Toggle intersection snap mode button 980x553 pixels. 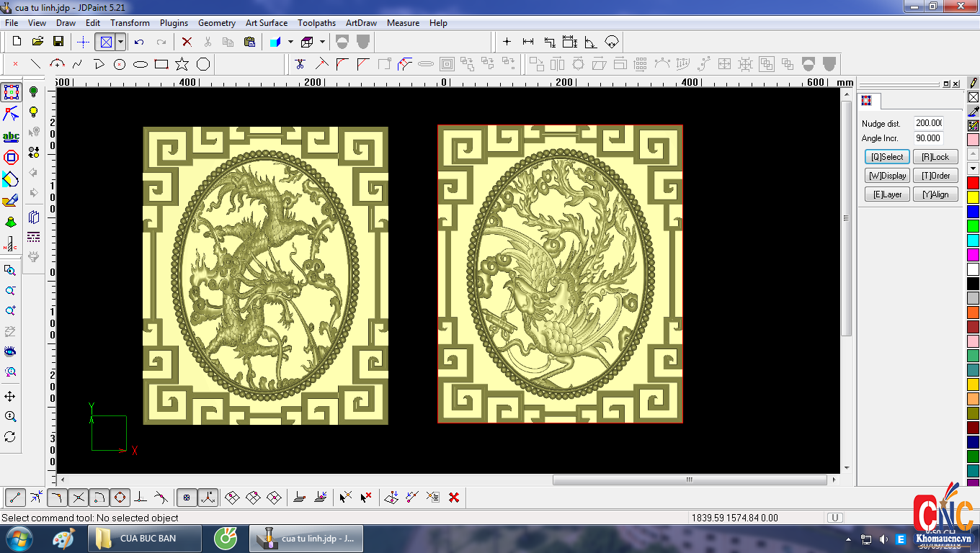point(79,497)
